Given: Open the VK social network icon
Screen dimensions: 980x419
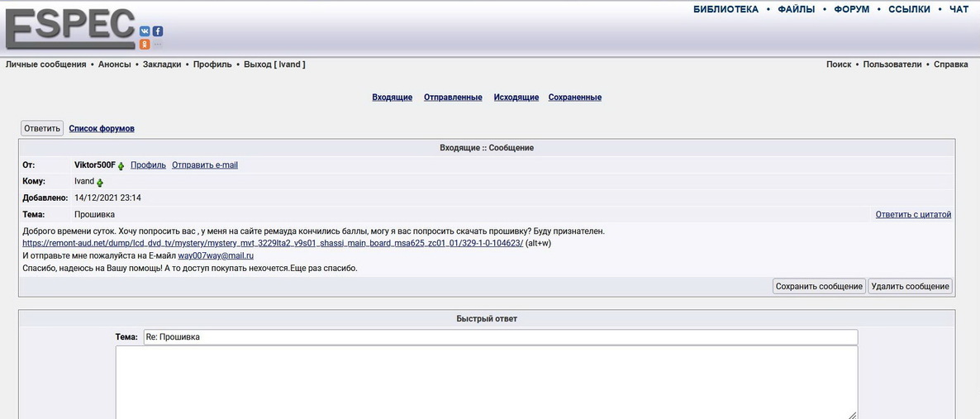Looking at the screenshot, I should point(145,31).
